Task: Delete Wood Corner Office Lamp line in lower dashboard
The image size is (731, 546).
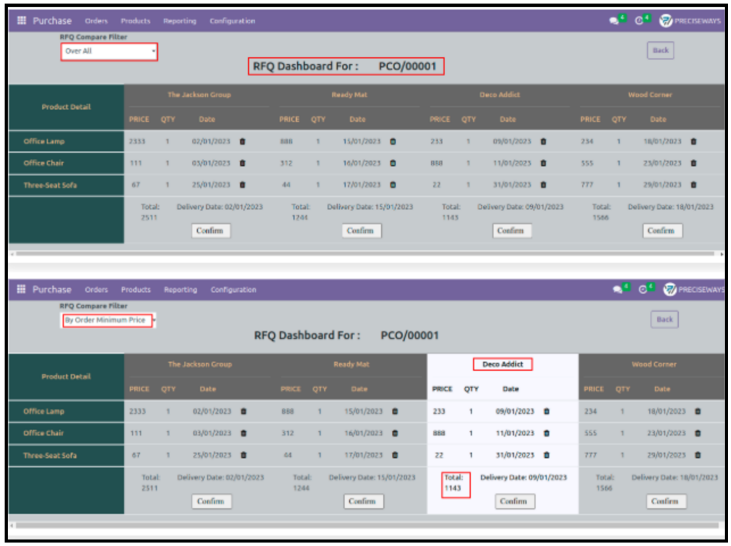Action: [x=697, y=411]
